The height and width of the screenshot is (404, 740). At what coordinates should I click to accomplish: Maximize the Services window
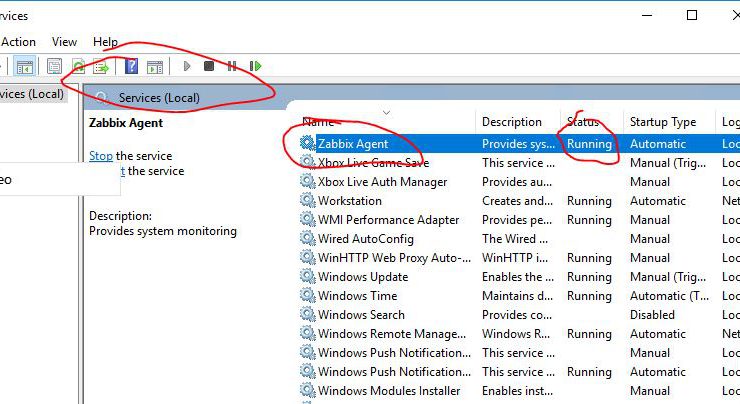click(692, 16)
